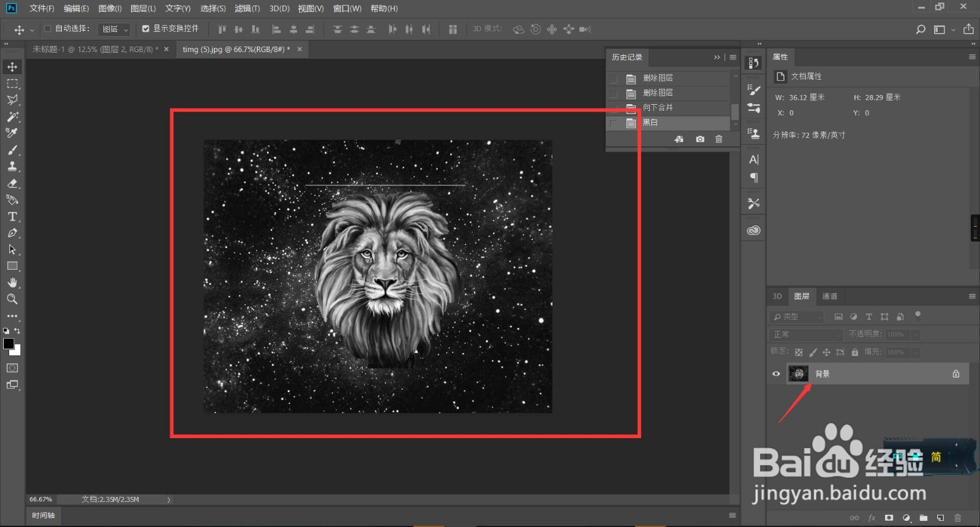This screenshot has height=527, width=980.
Task: Select the Polygonal Lasso tool
Action: [x=12, y=100]
